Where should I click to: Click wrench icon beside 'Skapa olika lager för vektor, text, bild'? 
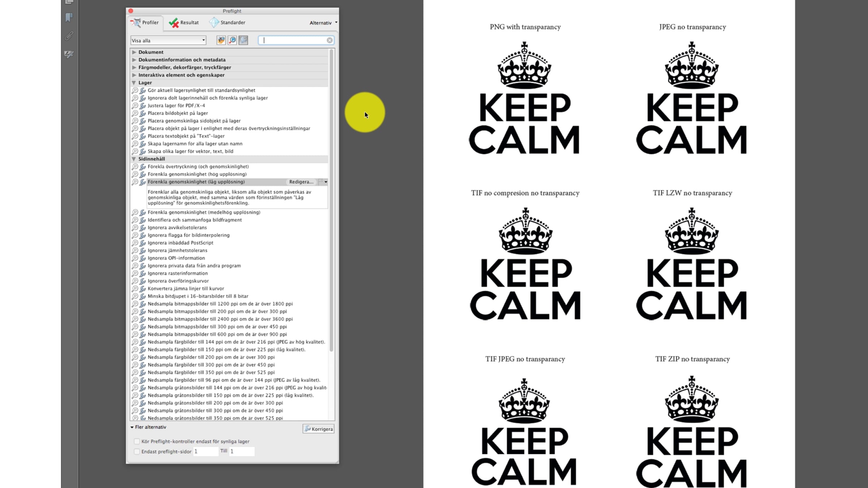pyautogui.click(x=143, y=151)
